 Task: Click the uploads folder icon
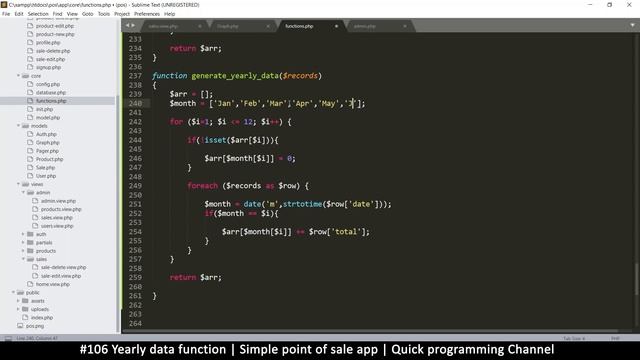[25, 309]
